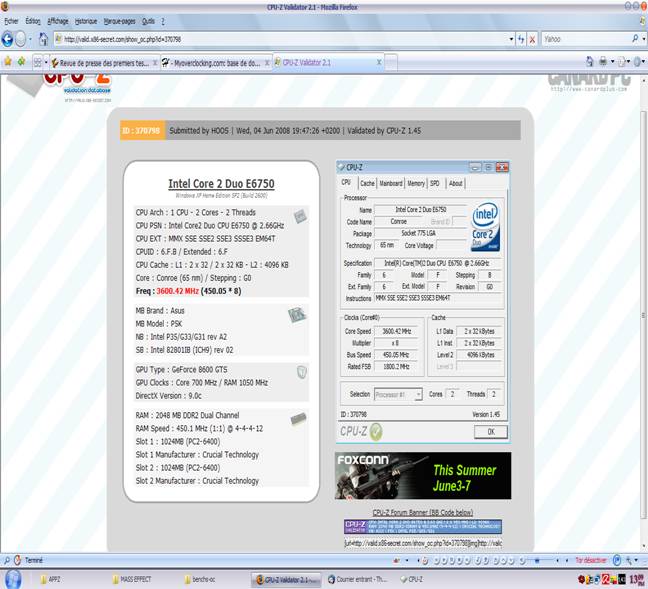Click the Foxconn 'This Summer June3-7' banner
Image resolution: width=648 pixels, height=589 pixels.
(x=423, y=475)
